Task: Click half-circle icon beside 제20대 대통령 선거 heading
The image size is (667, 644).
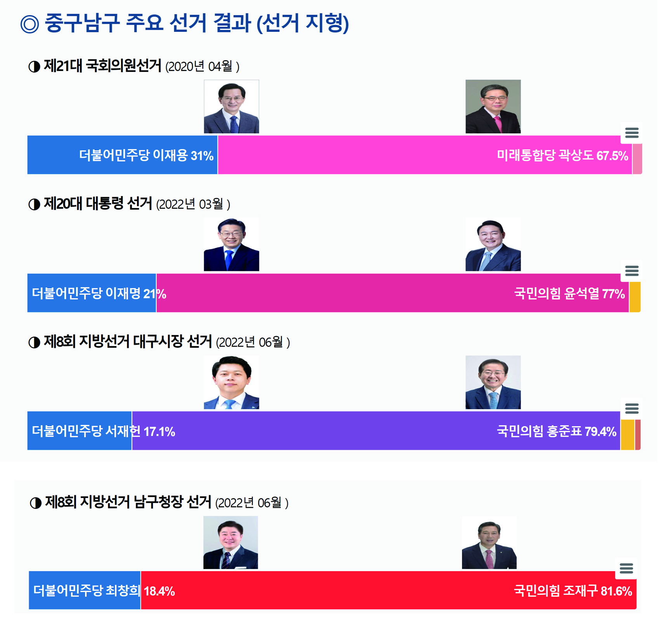Action: (x=34, y=204)
